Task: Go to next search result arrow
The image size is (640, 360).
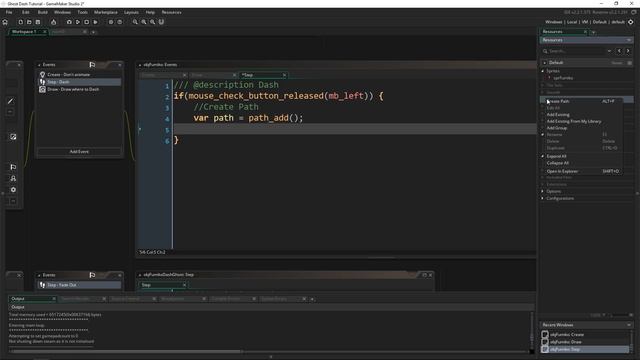Action: click(628, 51)
